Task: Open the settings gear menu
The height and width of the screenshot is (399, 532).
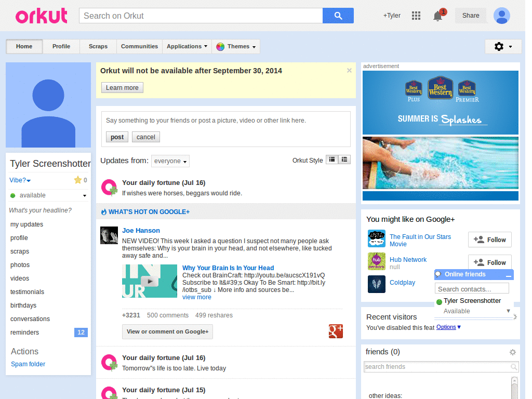Action: [x=503, y=46]
